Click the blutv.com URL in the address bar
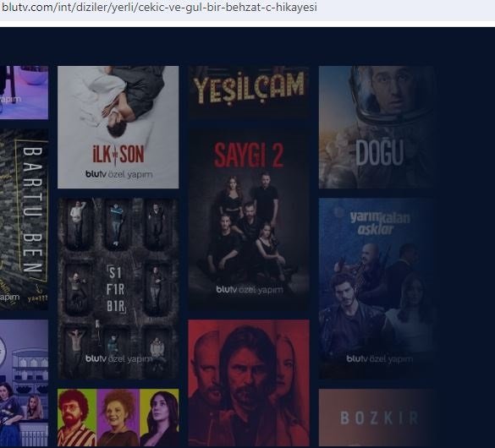The image size is (495, 448). pos(159,8)
